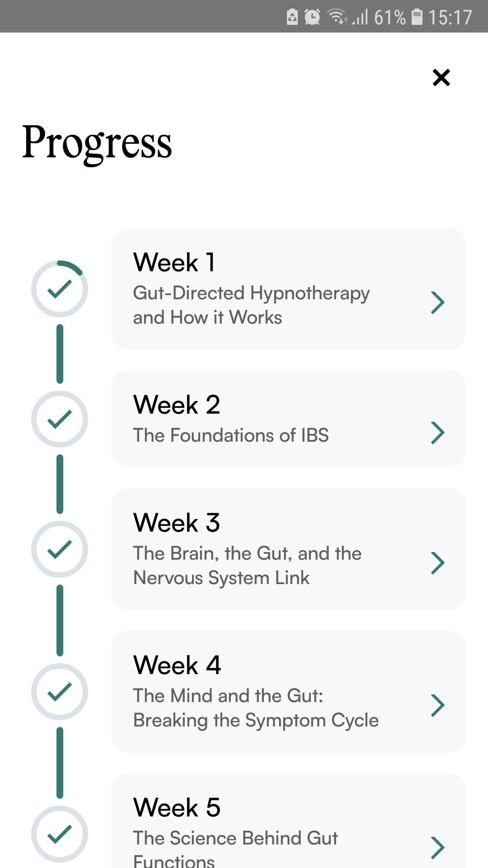Tap the Week 3 completed checkmark circle
This screenshot has width=488, height=868.
tap(60, 549)
